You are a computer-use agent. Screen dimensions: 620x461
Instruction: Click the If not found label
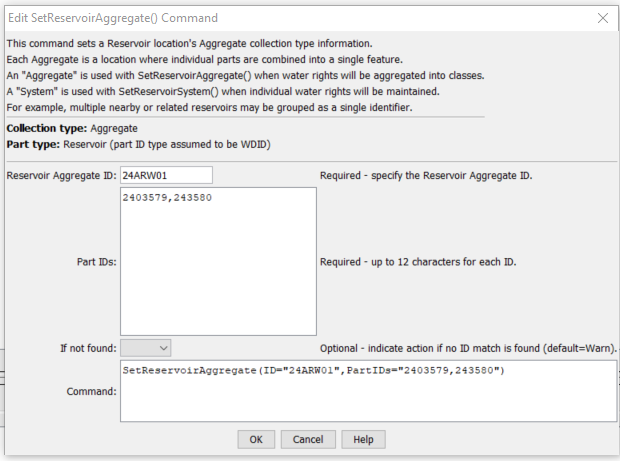pyautogui.click(x=88, y=348)
